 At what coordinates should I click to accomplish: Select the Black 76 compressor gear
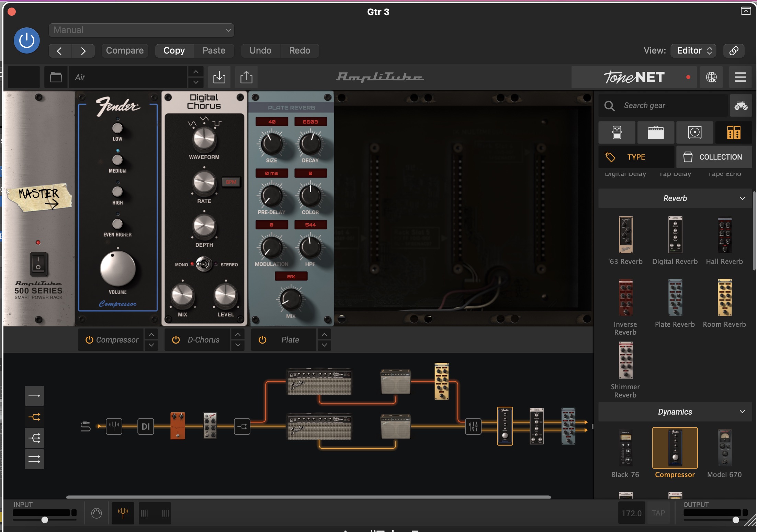point(625,453)
